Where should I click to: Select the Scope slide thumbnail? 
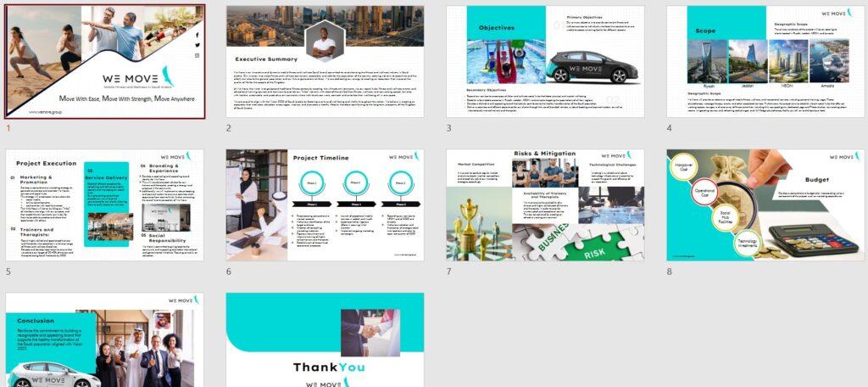pos(765,62)
